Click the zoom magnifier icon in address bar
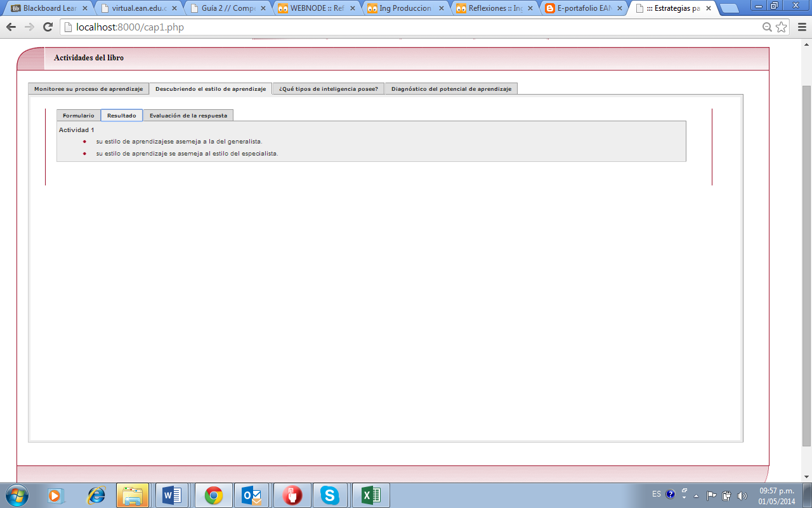Image resolution: width=812 pixels, height=508 pixels. pos(767,27)
